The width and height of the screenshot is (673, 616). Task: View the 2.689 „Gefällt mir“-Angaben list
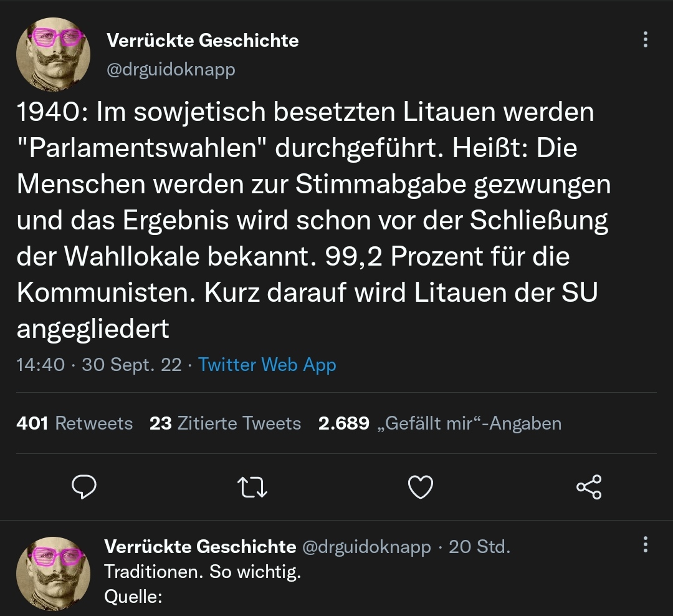click(439, 423)
